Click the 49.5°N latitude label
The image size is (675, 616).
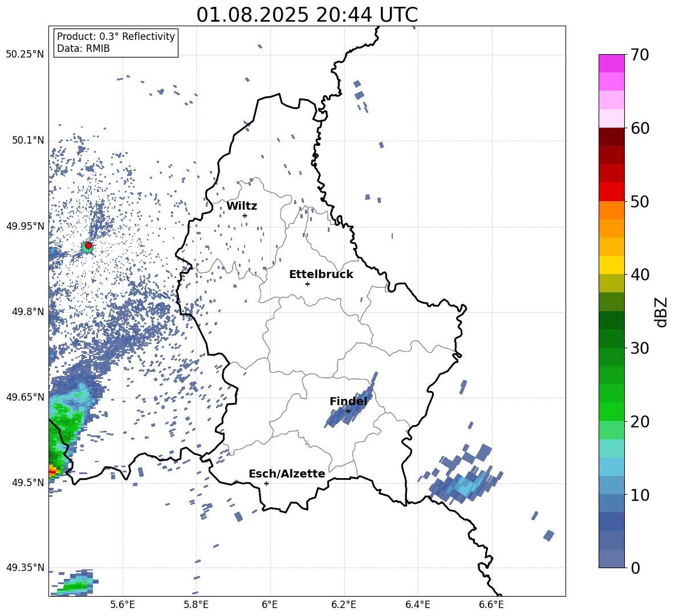[28, 482]
